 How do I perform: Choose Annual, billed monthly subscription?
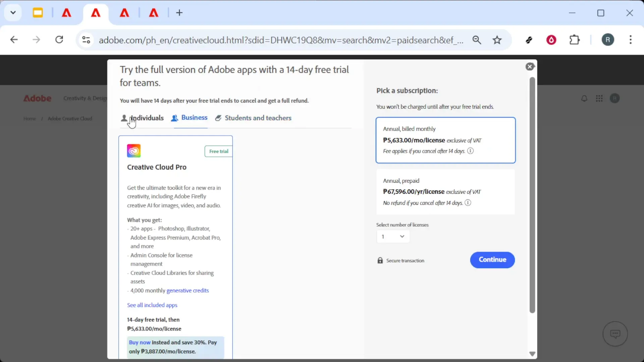445,140
